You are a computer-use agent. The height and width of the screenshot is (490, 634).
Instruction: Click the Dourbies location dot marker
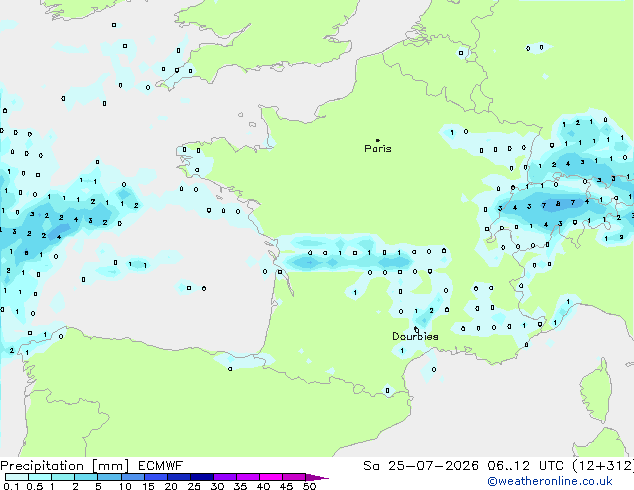tap(416, 329)
